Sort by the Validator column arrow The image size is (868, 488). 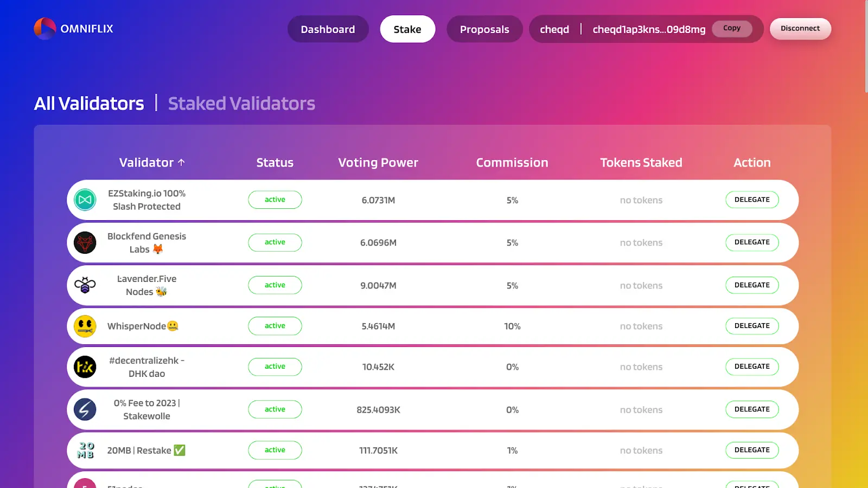(181, 163)
